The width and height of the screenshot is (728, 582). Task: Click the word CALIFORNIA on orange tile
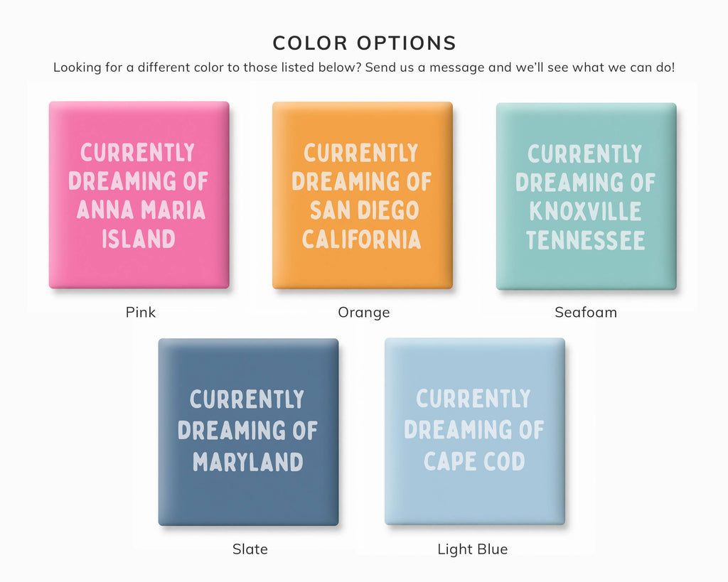tap(362, 239)
